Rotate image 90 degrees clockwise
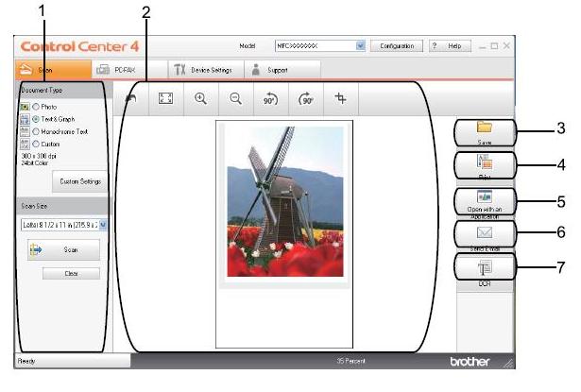 pyautogui.click(x=305, y=98)
